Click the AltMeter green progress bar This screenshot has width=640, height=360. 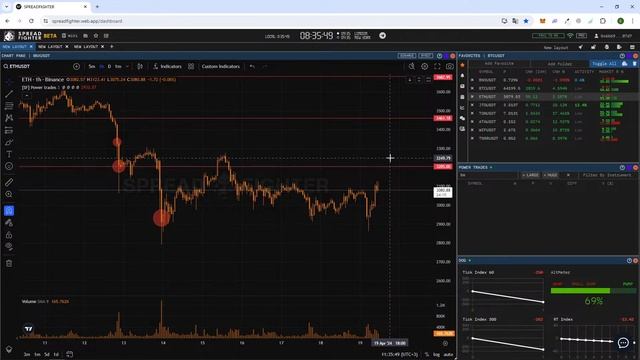[593, 291]
